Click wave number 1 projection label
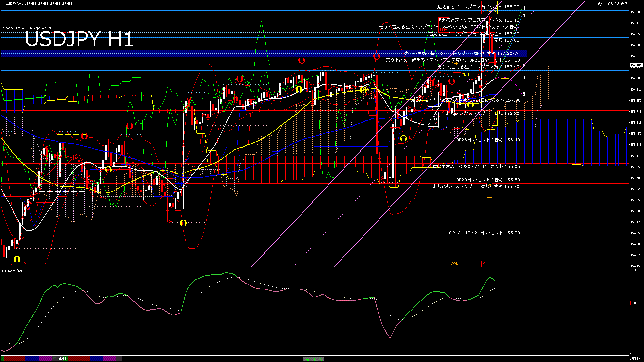644x362 pixels. [x=524, y=78]
